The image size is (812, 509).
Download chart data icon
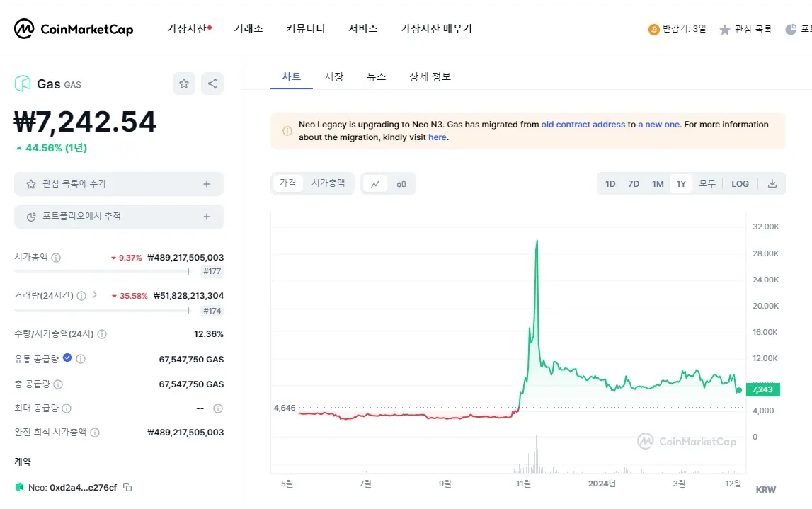tap(772, 184)
